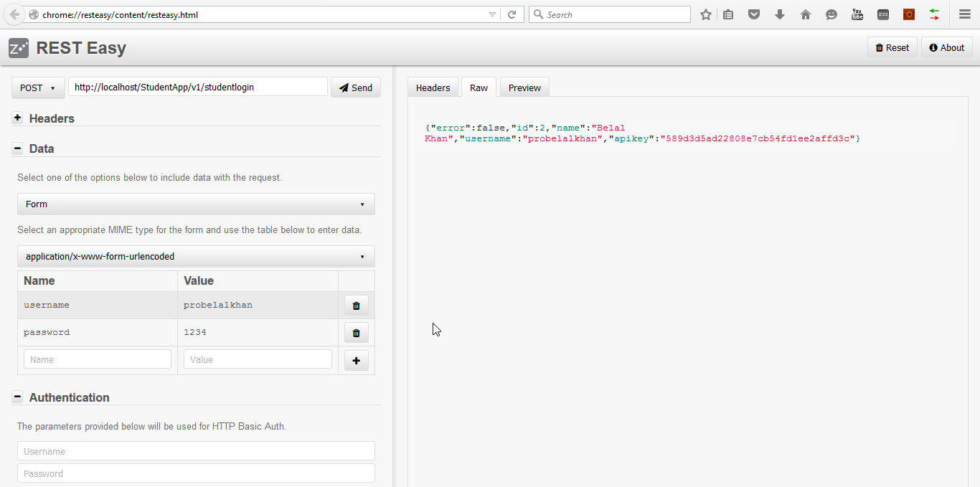Switch to the Headers response tab
The width and height of the screenshot is (980, 487).
point(433,88)
